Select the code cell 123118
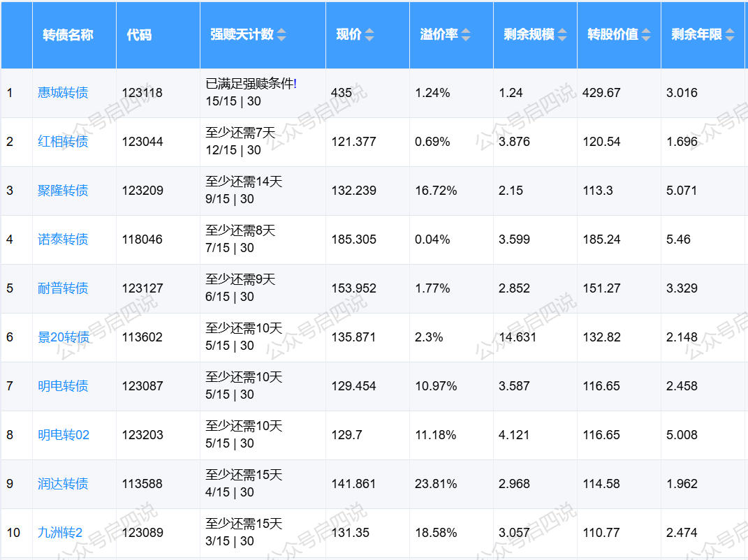 pyautogui.click(x=142, y=93)
